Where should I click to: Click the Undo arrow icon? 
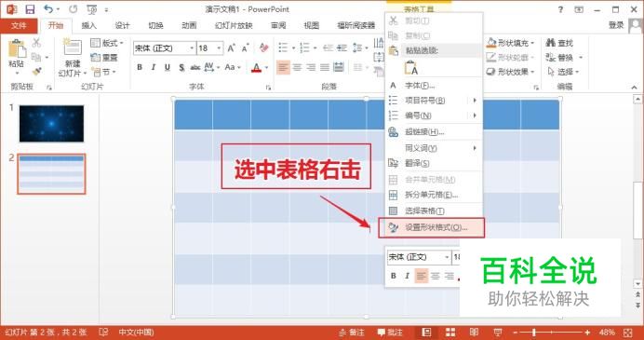[48, 9]
